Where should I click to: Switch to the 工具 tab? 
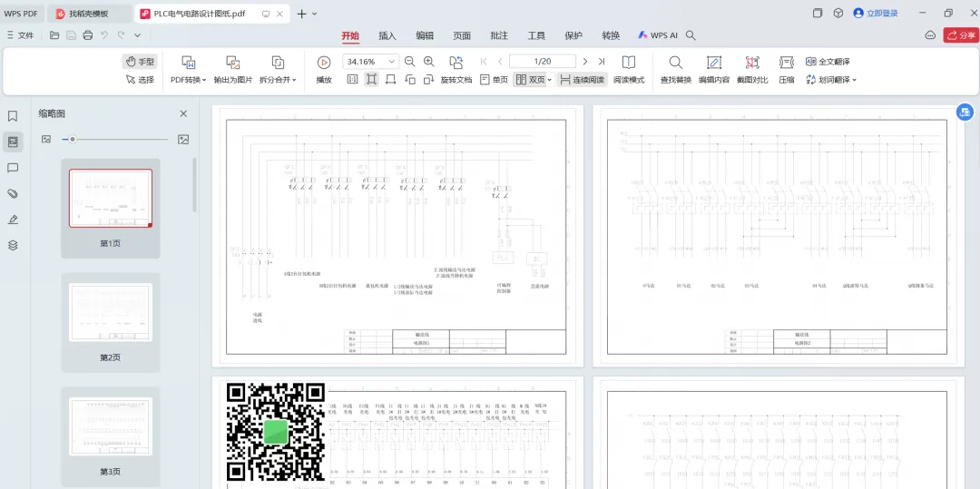(x=536, y=35)
